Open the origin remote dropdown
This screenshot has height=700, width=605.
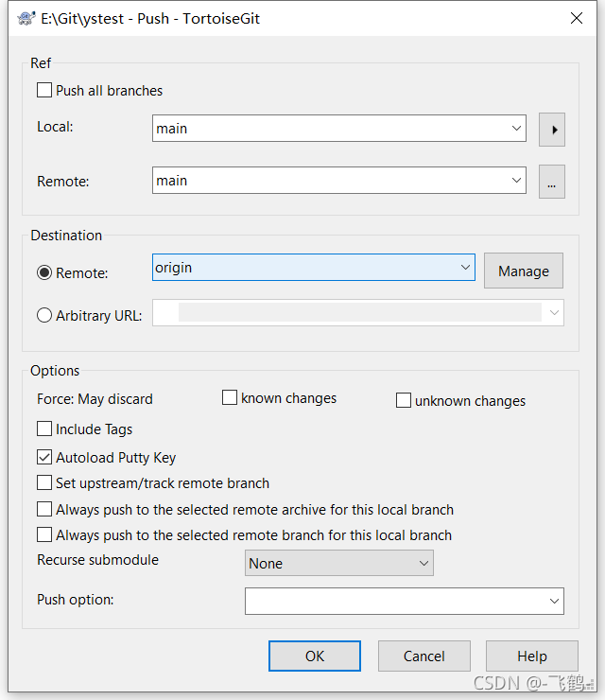click(465, 268)
